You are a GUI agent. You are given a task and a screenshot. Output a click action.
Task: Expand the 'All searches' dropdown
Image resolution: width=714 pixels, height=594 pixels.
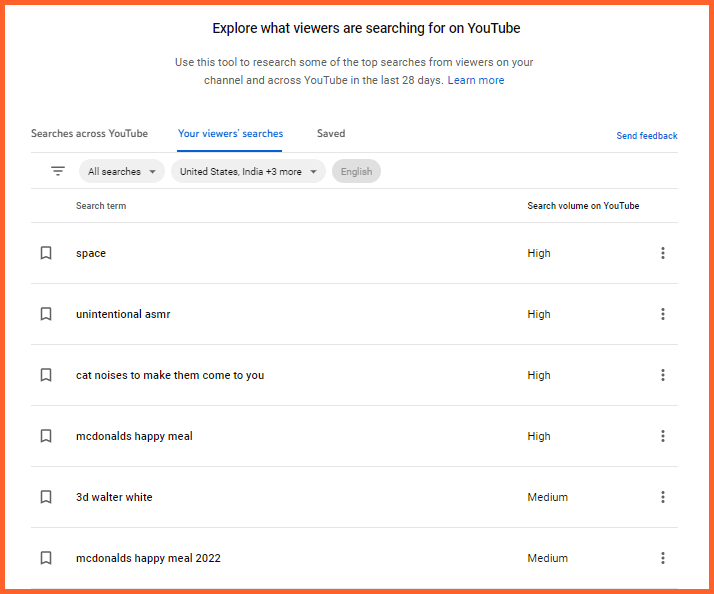click(122, 172)
